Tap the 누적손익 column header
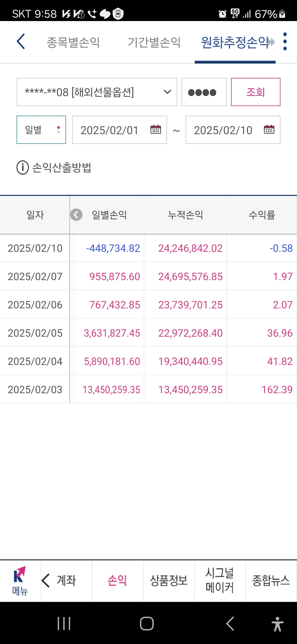Viewport: 297px width, 644px height. pos(185,215)
